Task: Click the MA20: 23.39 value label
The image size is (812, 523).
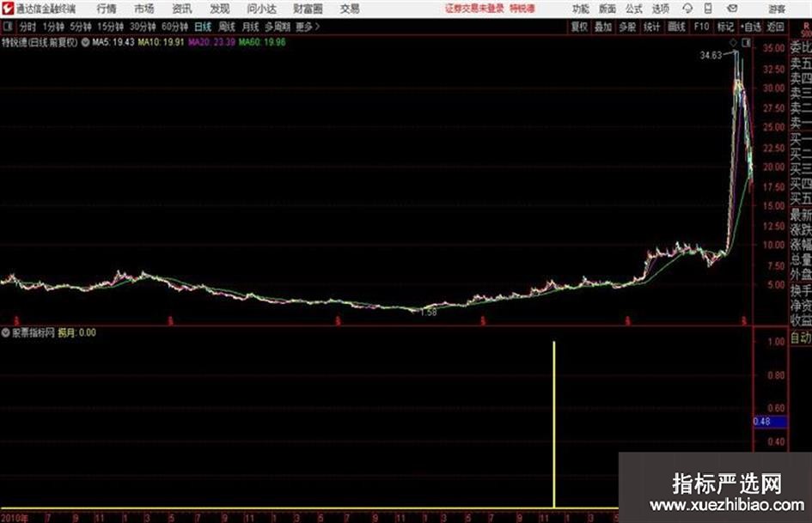Action: (x=211, y=42)
